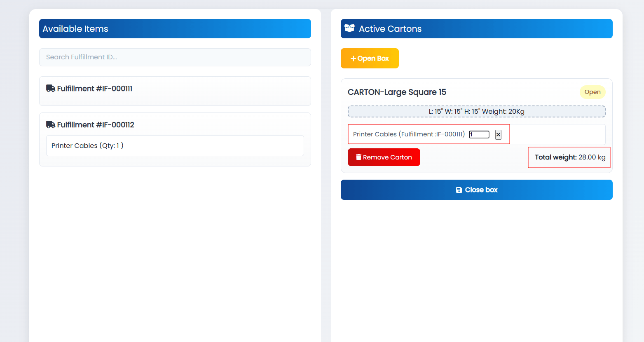Click the Open status badge
The width and height of the screenshot is (644, 342).
[x=592, y=92]
